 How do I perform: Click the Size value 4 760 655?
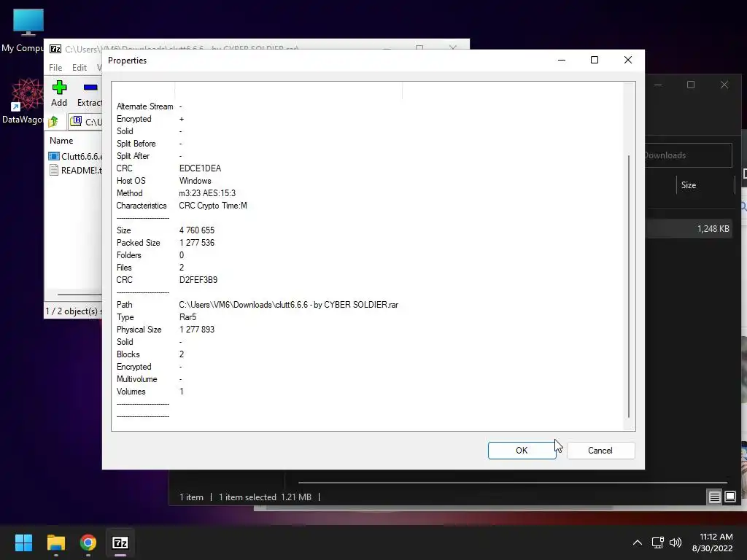[197, 230]
